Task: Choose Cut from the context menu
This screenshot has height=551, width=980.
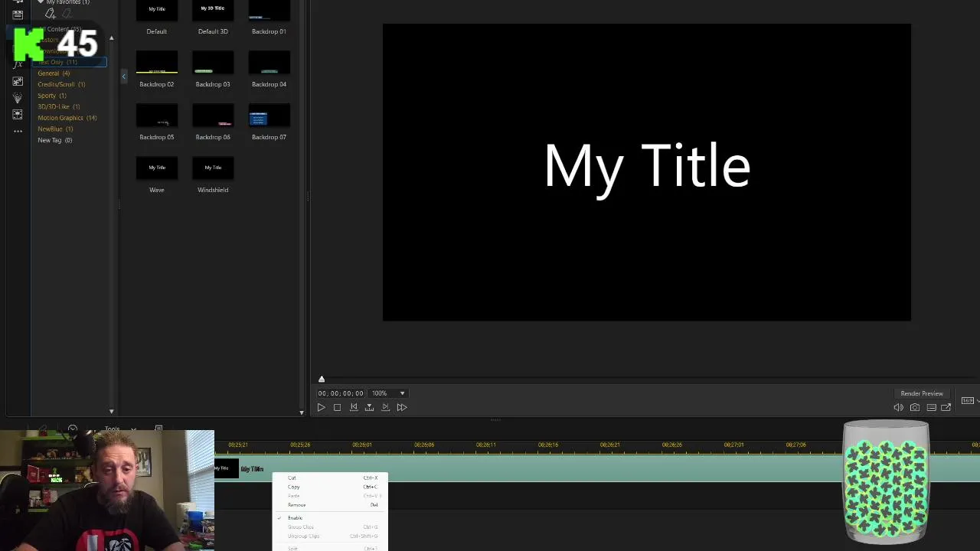Action: point(330,478)
